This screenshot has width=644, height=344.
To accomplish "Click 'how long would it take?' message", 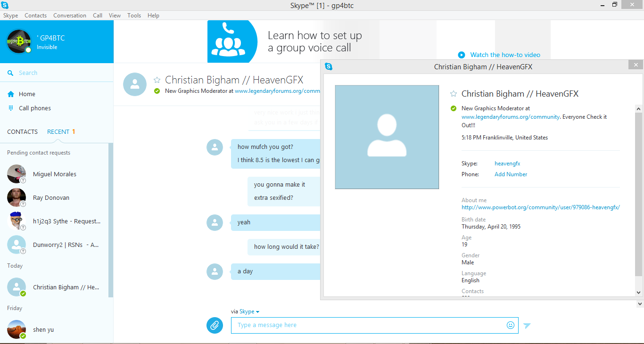I will coord(286,247).
